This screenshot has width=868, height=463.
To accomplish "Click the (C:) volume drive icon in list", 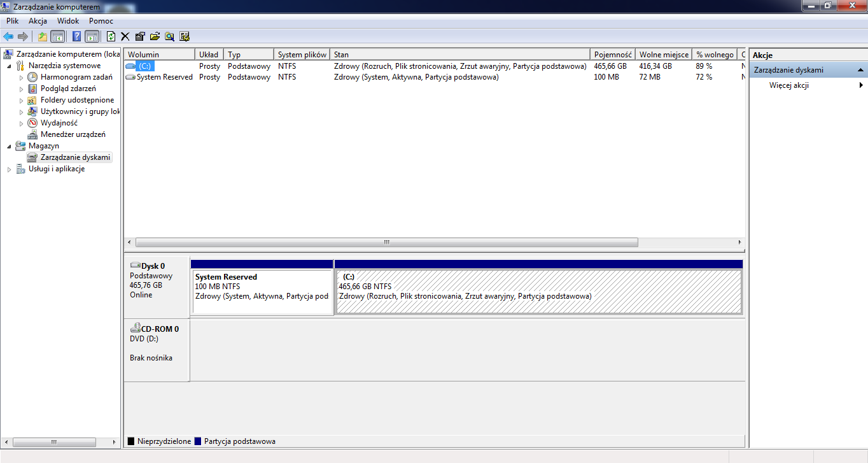I will [x=130, y=66].
